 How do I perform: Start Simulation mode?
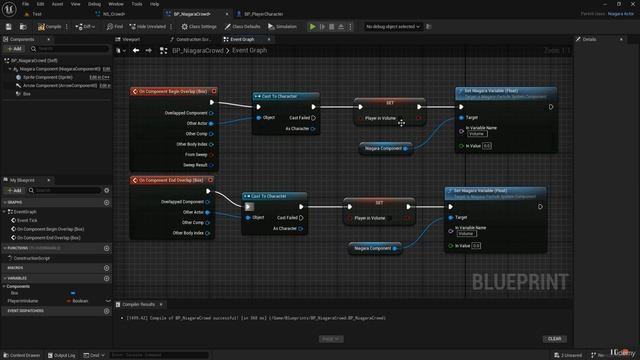point(282,27)
